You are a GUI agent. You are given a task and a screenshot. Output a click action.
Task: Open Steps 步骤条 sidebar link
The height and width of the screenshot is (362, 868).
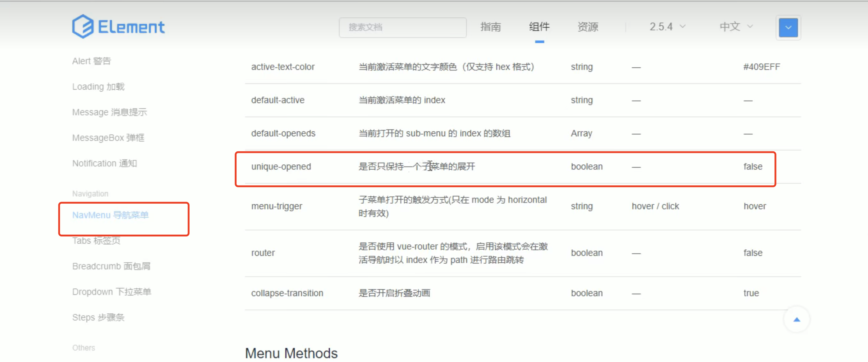point(98,317)
